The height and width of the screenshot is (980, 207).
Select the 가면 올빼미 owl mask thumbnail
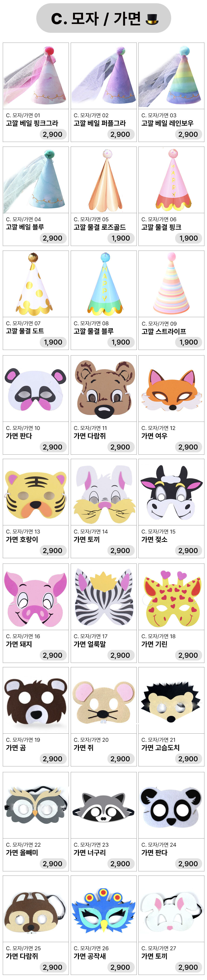pyautogui.click(x=36, y=805)
